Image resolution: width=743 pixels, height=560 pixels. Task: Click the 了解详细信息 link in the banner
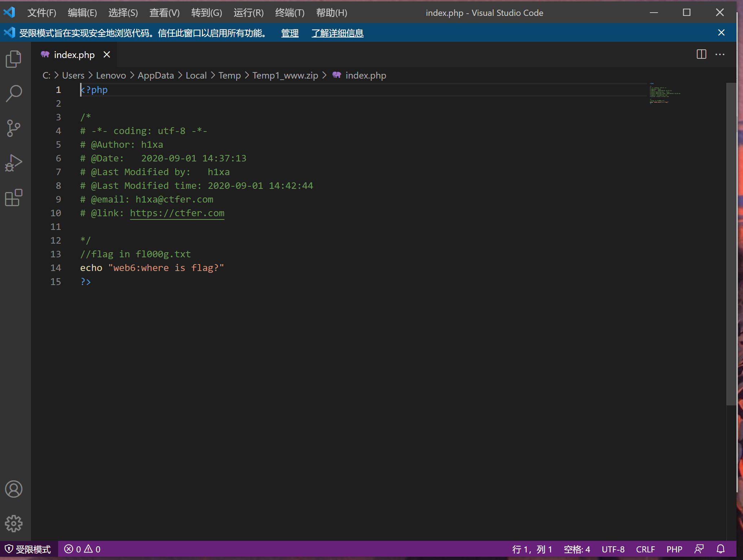(337, 33)
